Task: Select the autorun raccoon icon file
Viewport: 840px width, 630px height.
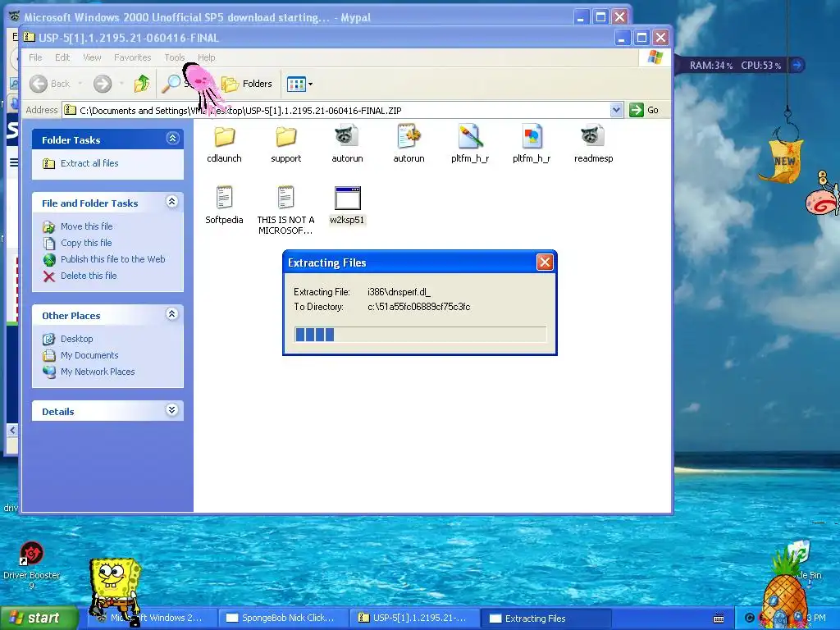Action: click(x=347, y=143)
